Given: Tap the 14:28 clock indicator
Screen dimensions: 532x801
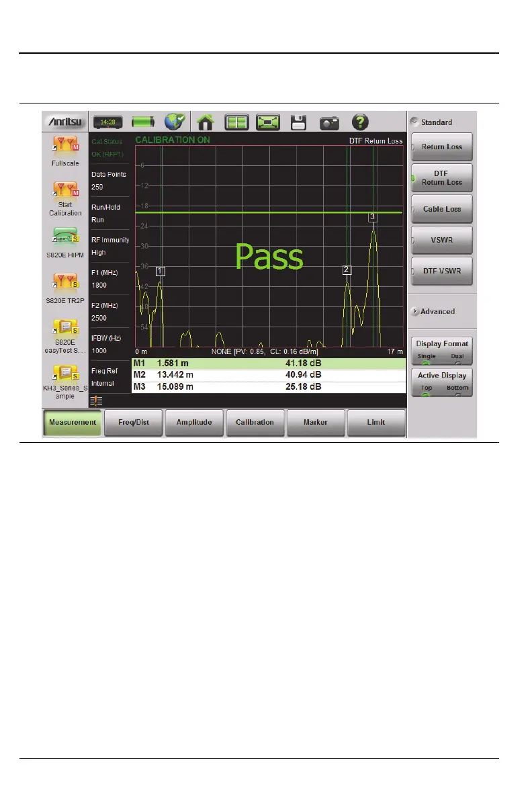Looking at the screenshot, I should [x=107, y=122].
